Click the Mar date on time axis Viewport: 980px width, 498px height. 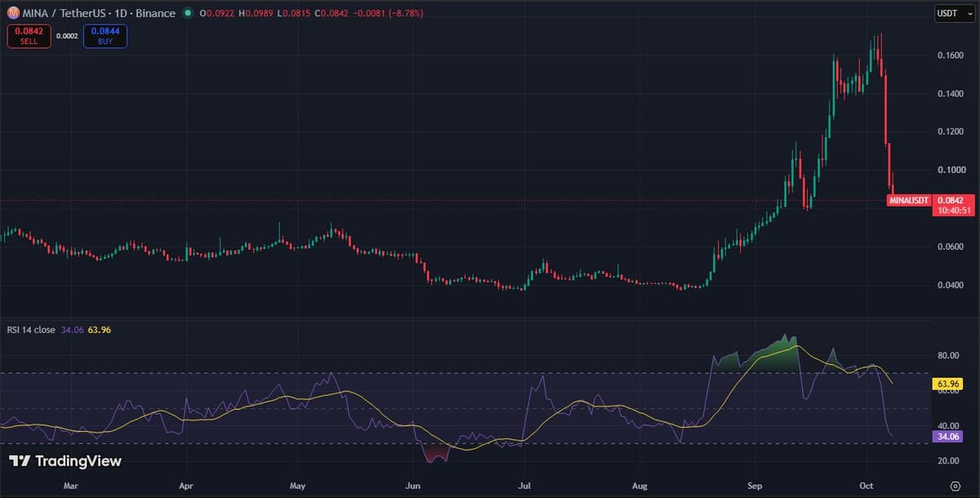[71, 486]
